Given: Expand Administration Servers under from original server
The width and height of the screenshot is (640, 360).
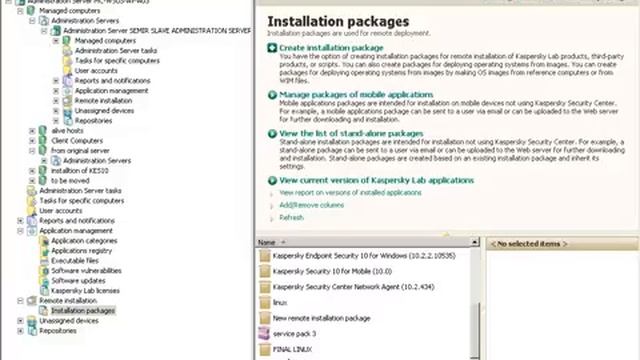Looking at the screenshot, I should (44, 160).
